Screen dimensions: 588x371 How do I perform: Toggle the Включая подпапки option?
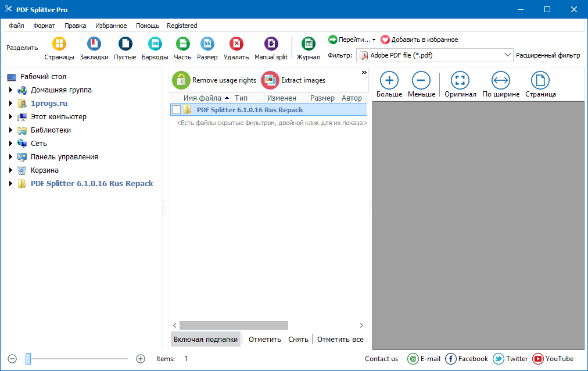click(x=206, y=340)
